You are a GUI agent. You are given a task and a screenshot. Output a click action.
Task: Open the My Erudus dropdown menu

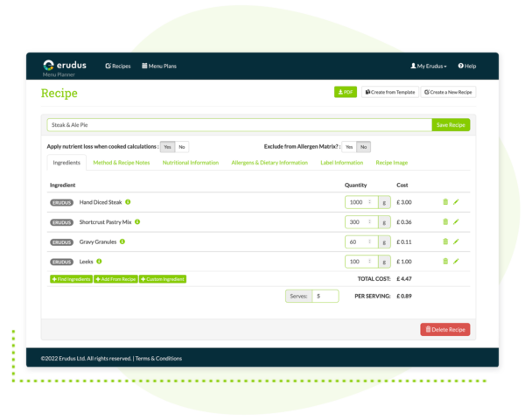coord(429,66)
